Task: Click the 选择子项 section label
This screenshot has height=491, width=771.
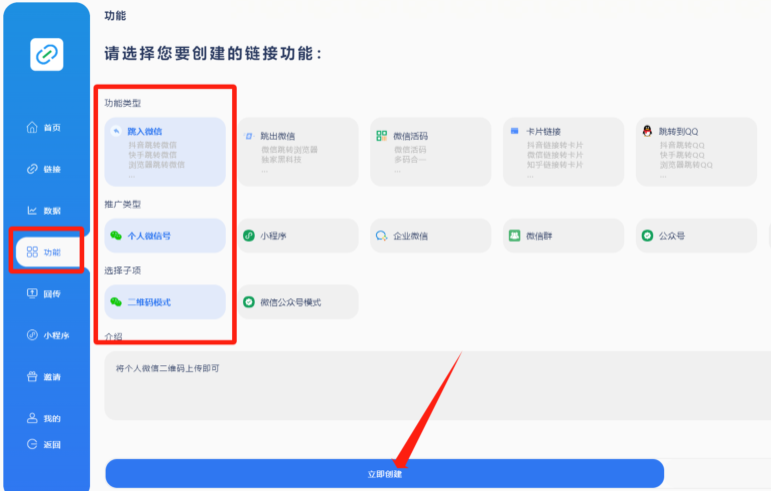Action: 122,270
